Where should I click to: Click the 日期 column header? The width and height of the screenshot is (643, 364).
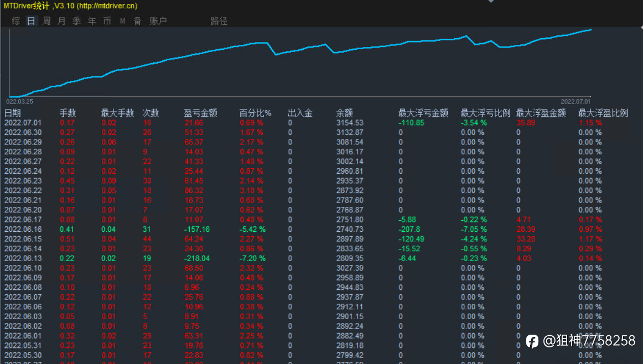point(12,113)
